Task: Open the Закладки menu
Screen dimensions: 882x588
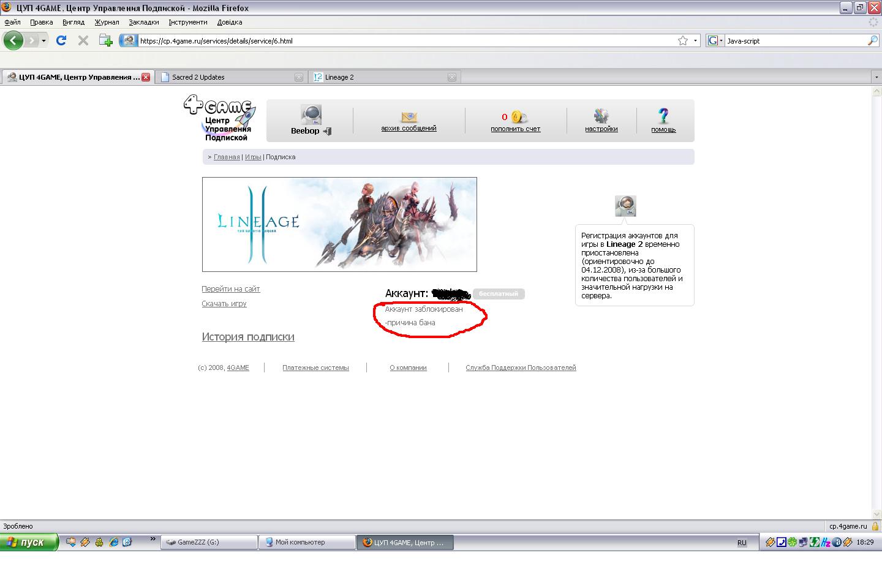Action: (x=144, y=22)
